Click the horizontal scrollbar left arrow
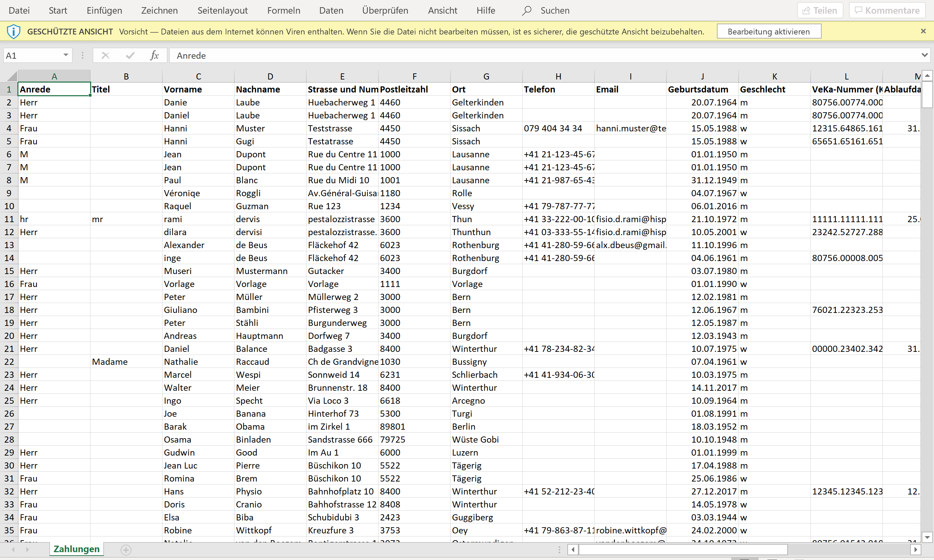 click(x=573, y=550)
